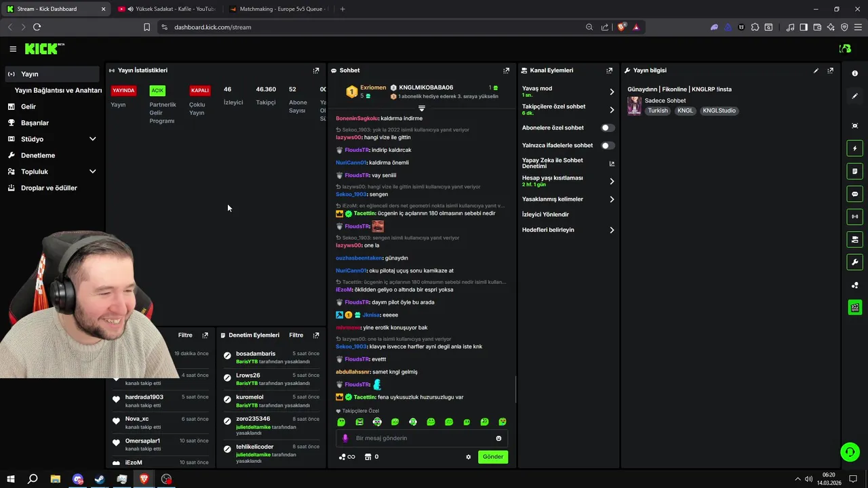Pop out the Sohbet chat panel
Screen dimensions: 868x488
(x=506, y=70)
